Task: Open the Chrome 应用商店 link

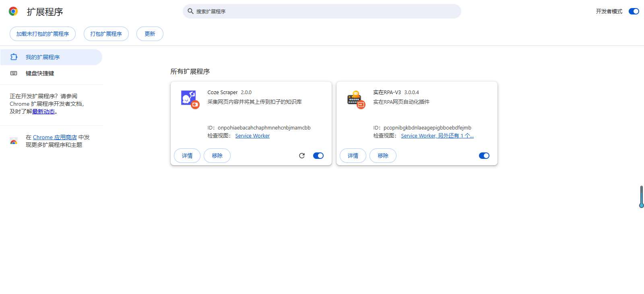Action: (55, 137)
